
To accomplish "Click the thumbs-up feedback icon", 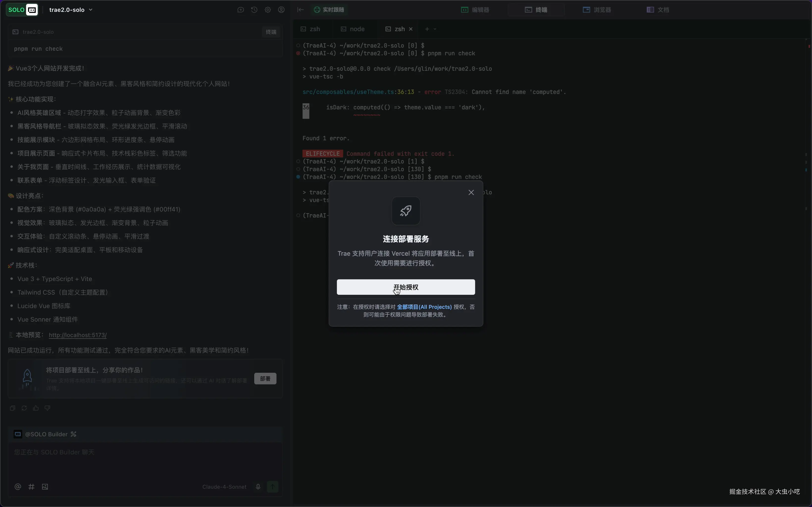I will point(36,408).
